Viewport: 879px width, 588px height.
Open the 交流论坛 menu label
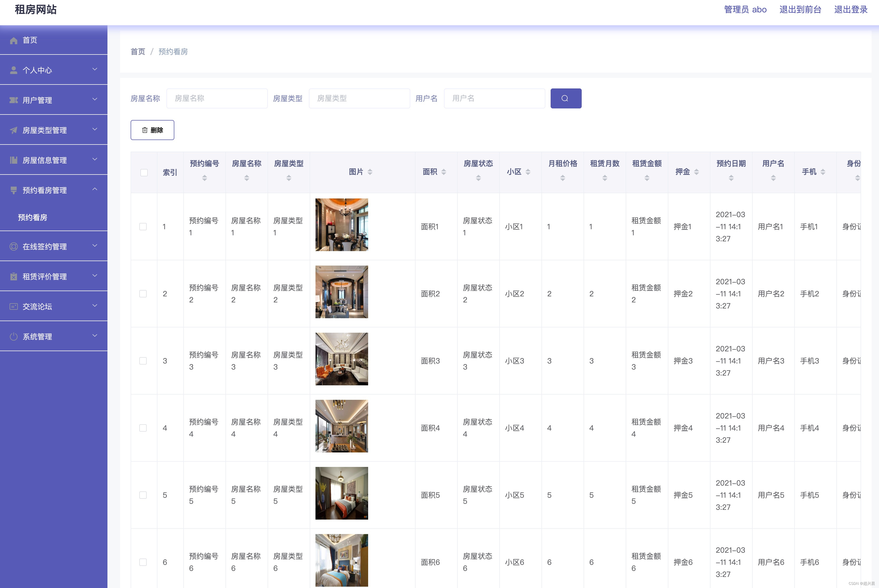pyautogui.click(x=37, y=306)
